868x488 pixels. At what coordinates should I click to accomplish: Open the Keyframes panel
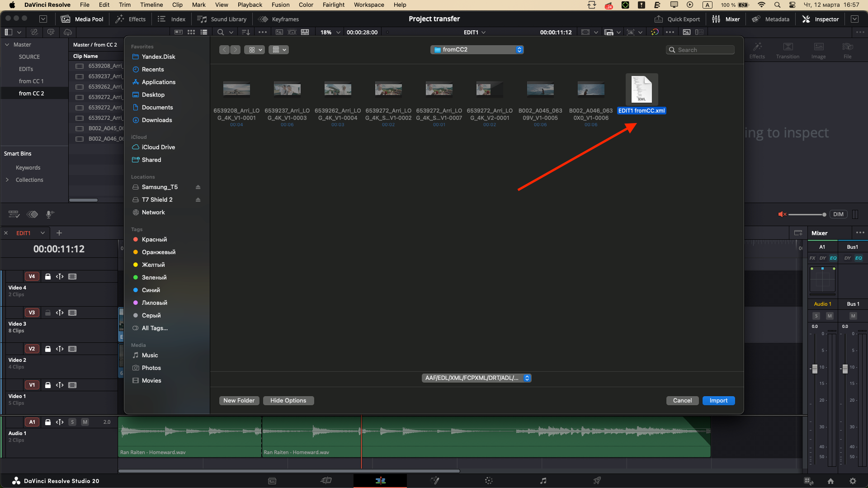click(278, 19)
